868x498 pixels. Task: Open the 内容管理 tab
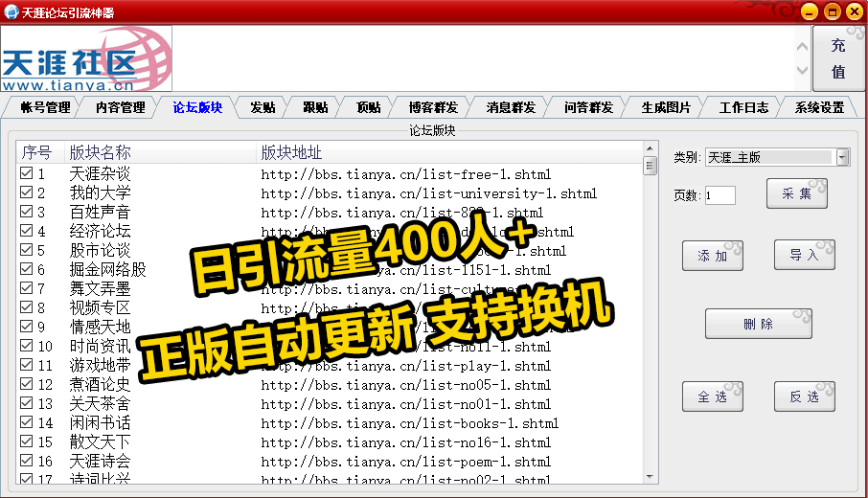(121, 107)
